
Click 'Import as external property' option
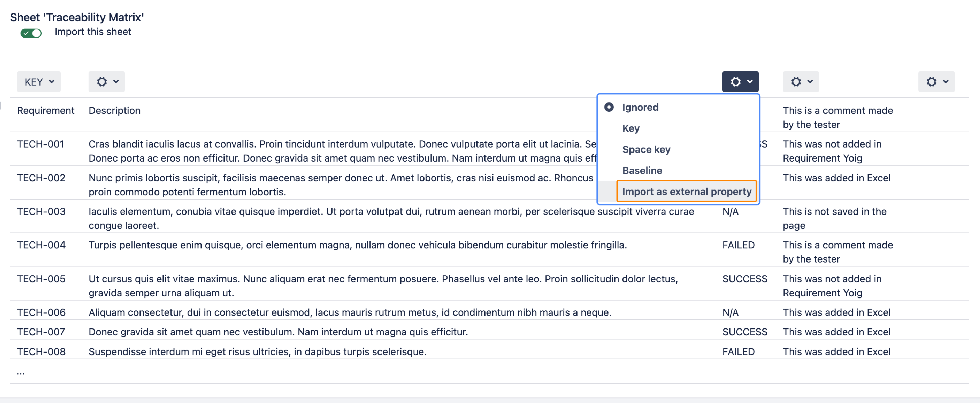[686, 191]
